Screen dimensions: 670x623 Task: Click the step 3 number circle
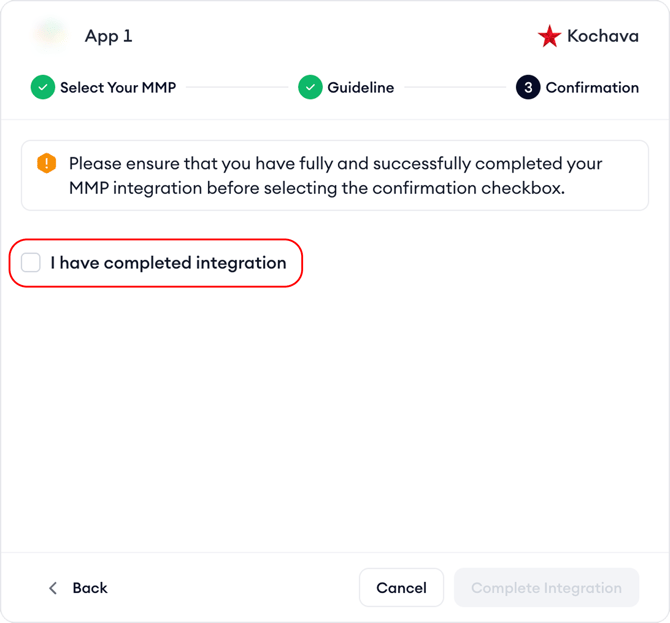528,88
